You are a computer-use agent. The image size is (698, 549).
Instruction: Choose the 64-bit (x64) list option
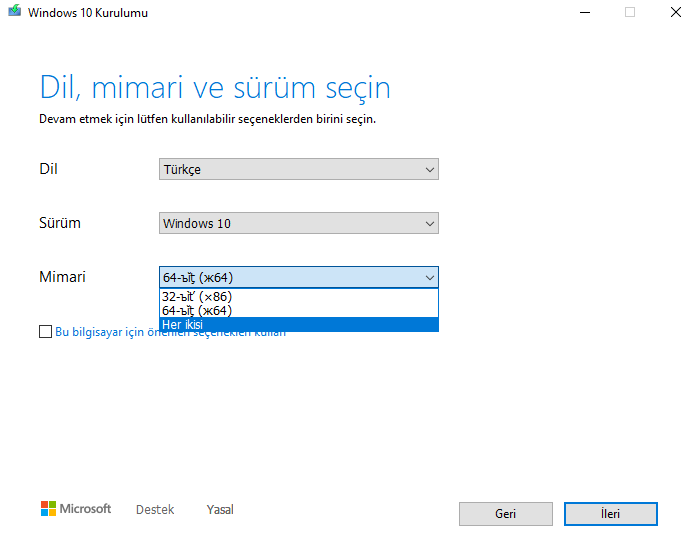(299, 310)
